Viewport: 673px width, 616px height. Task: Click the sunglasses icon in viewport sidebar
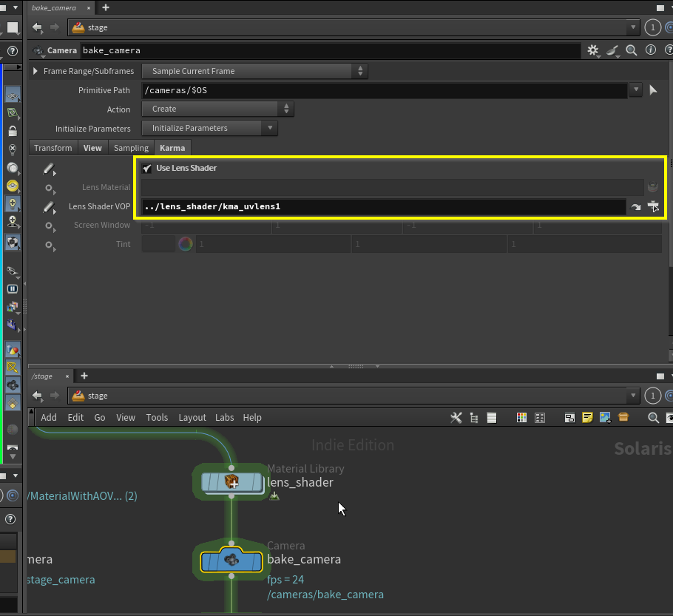[13, 271]
